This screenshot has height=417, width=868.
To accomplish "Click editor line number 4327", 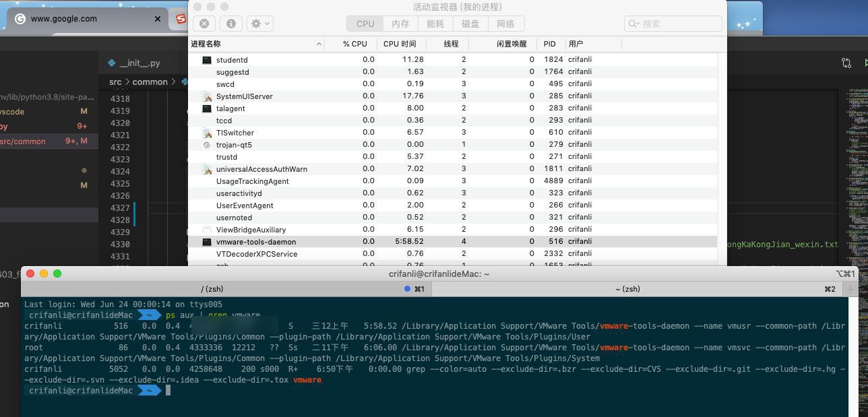I will [120, 208].
